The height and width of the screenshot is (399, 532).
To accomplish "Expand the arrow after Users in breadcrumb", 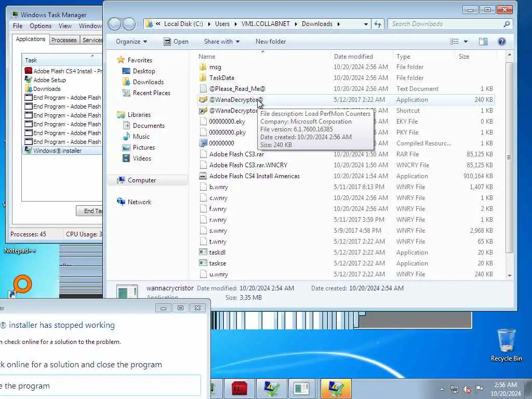I will point(235,24).
